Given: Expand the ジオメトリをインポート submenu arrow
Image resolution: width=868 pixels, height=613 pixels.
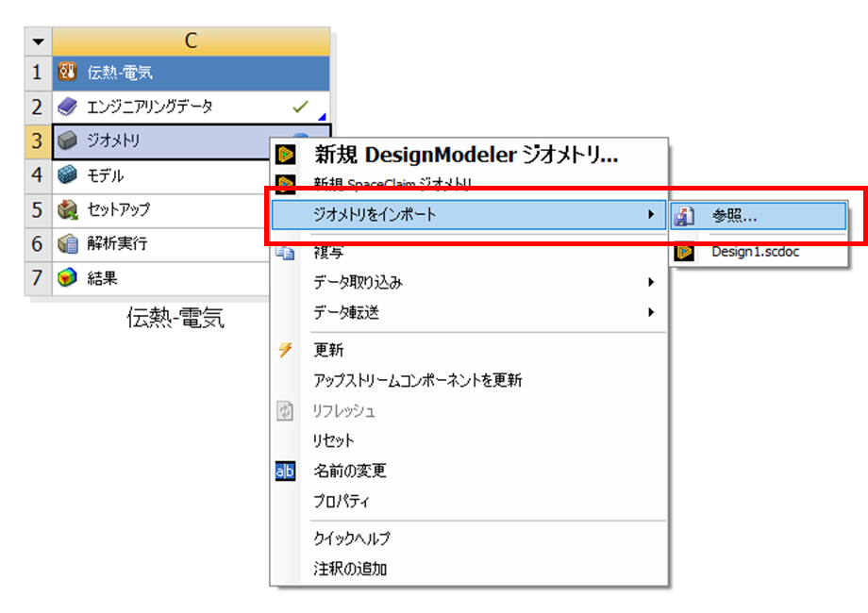Looking at the screenshot, I should coord(651,215).
